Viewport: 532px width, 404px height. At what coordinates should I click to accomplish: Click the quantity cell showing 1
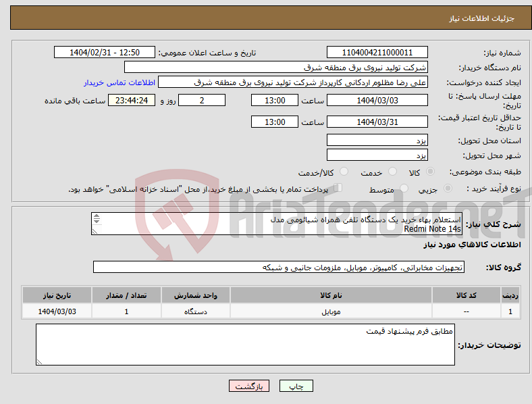pos(126,311)
